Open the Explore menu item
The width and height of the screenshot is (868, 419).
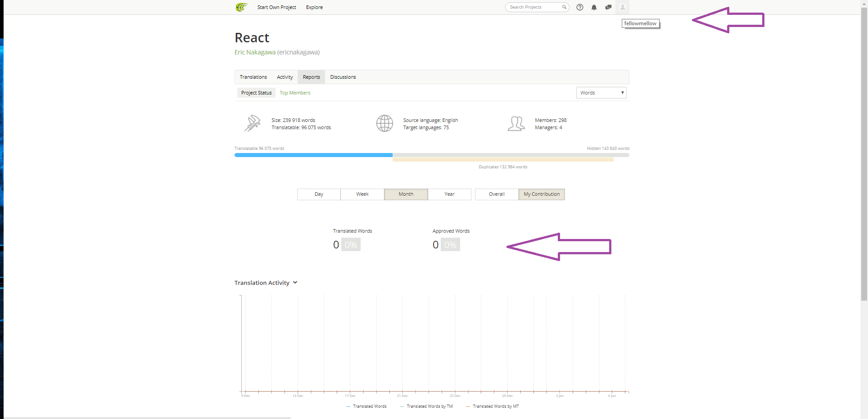click(314, 7)
